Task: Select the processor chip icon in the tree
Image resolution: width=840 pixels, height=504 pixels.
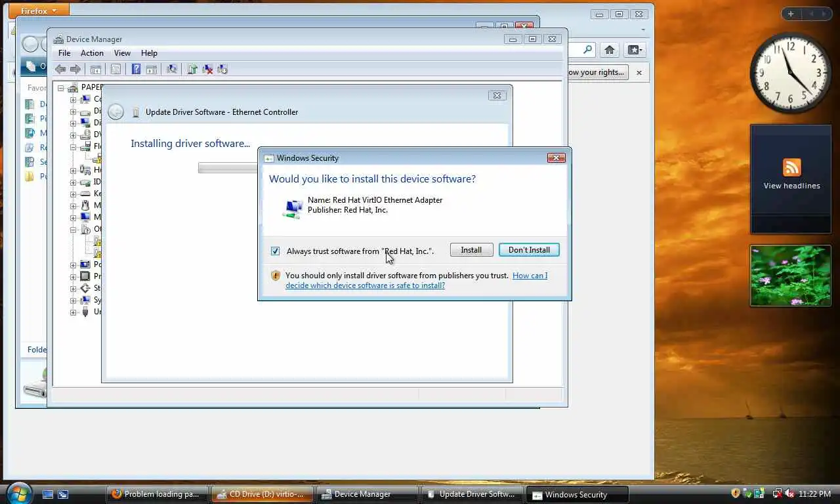Action: pyautogui.click(x=85, y=276)
